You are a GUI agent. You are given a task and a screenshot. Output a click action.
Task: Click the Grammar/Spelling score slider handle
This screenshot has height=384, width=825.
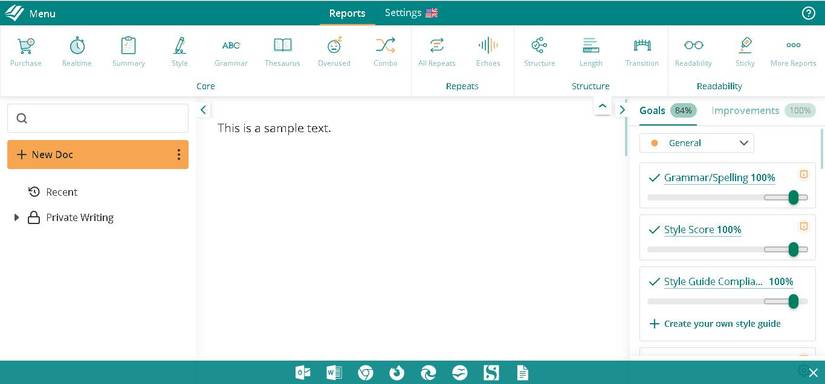coord(793,198)
